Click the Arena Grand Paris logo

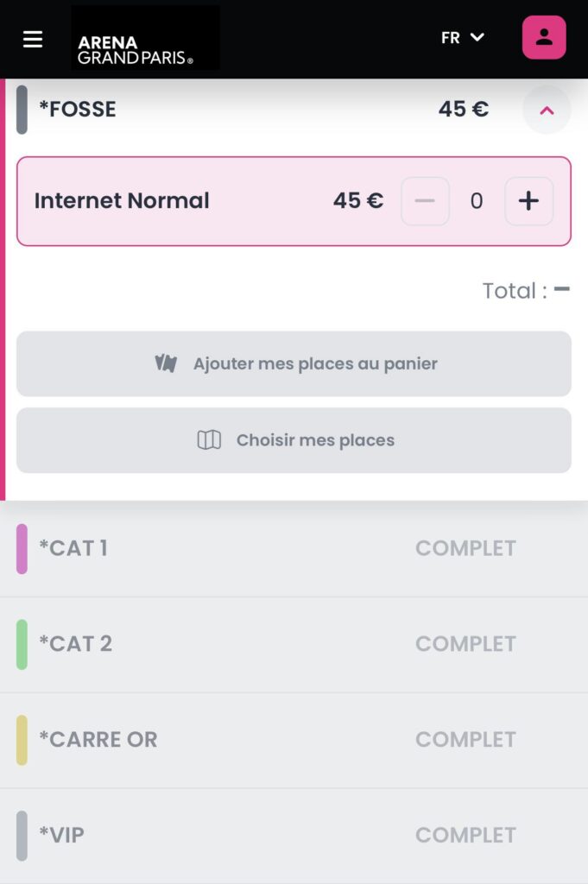coord(145,39)
